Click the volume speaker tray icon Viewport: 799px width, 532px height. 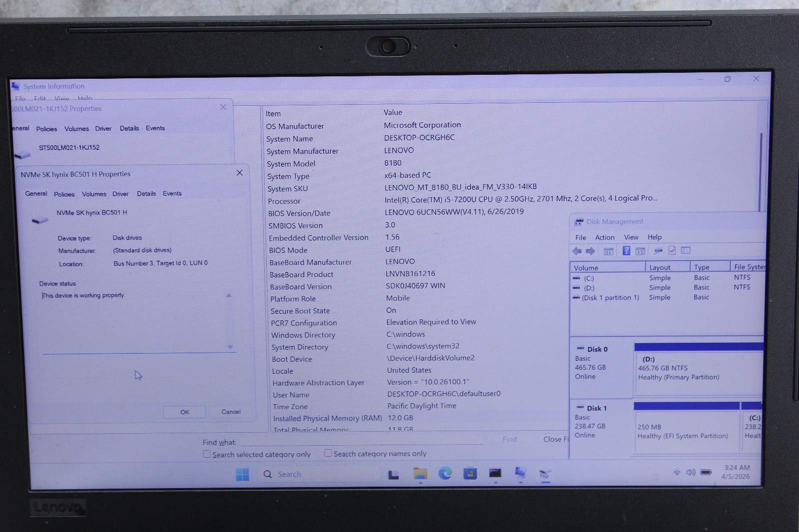pos(691,472)
